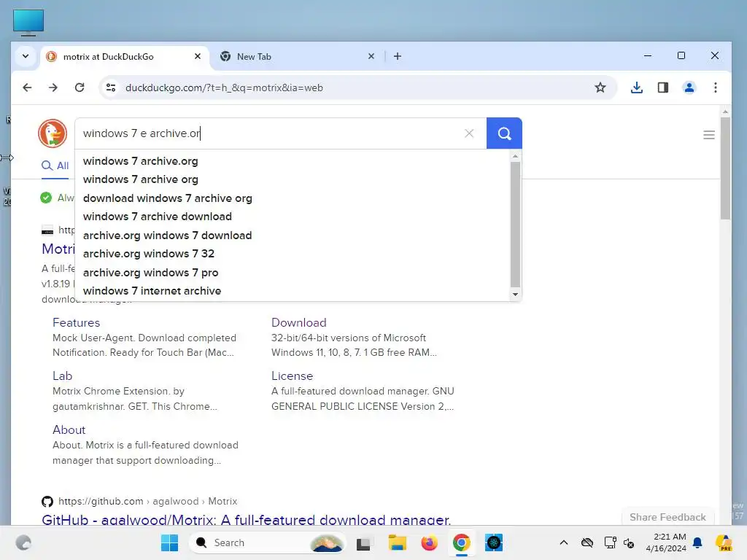
Task: Go back to previous page
Action: (x=27, y=87)
